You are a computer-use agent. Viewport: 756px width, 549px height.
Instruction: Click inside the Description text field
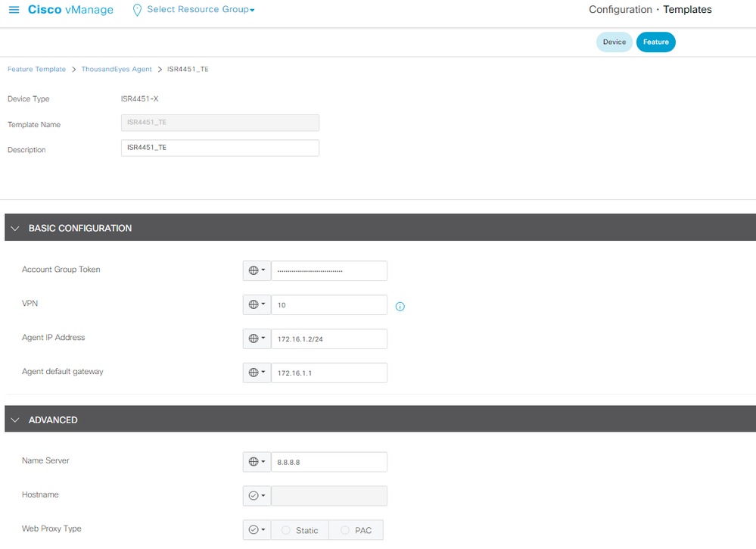(x=219, y=148)
